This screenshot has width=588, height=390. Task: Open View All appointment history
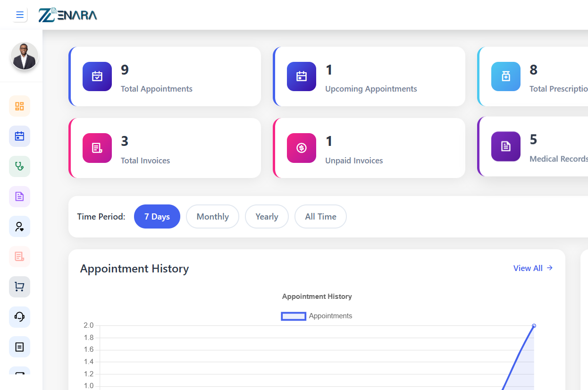(x=533, y=268)
